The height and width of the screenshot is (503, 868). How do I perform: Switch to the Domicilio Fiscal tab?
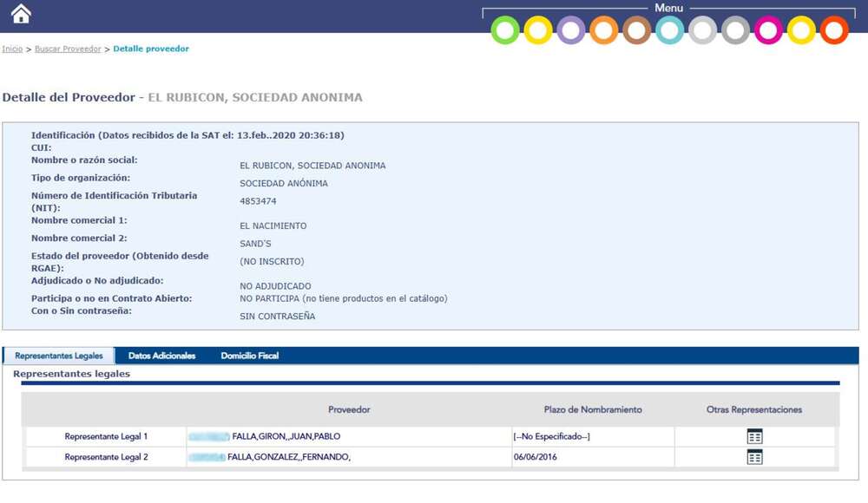[x=250, y=356]
